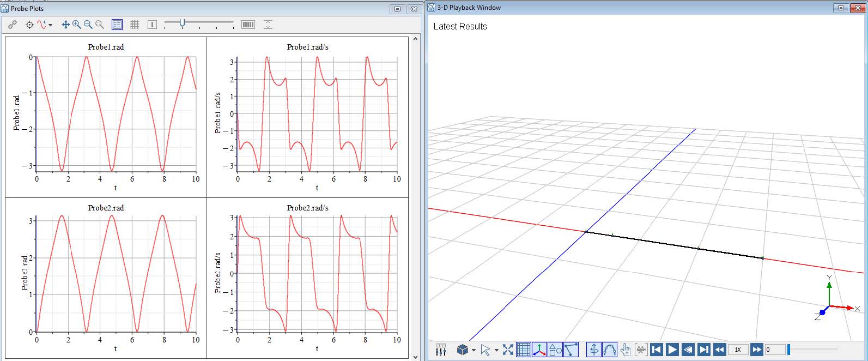
Task: Open the 3-D view cube dropdown
Action: [x=474, y=350]
